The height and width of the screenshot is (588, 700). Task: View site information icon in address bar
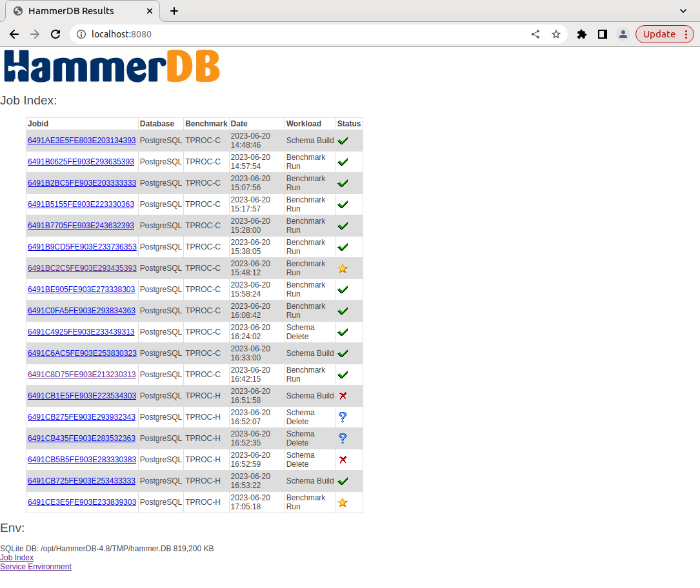[x=81, y=34]
